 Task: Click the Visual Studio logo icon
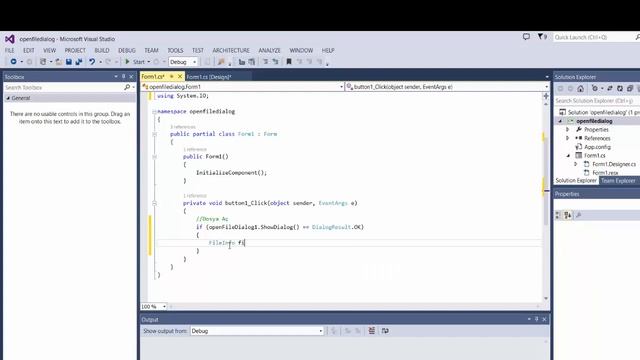coord(10,39)
